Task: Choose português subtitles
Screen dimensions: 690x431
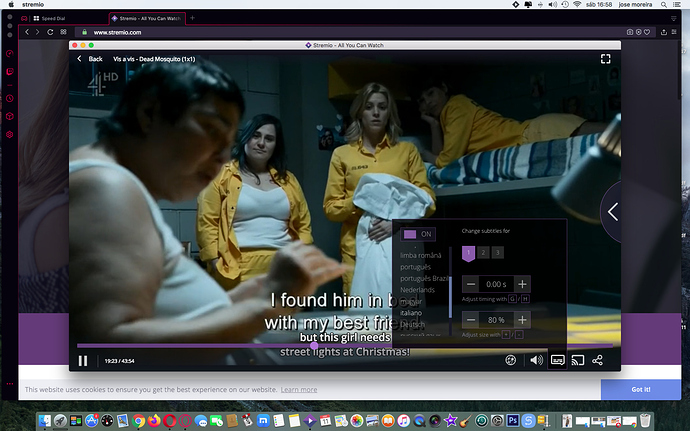Action: pos(415,267)
